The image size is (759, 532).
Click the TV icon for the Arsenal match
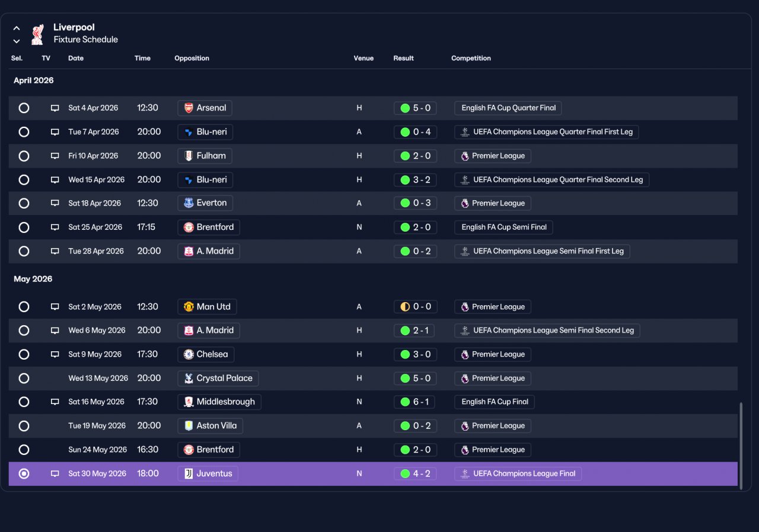coord(55,108)
